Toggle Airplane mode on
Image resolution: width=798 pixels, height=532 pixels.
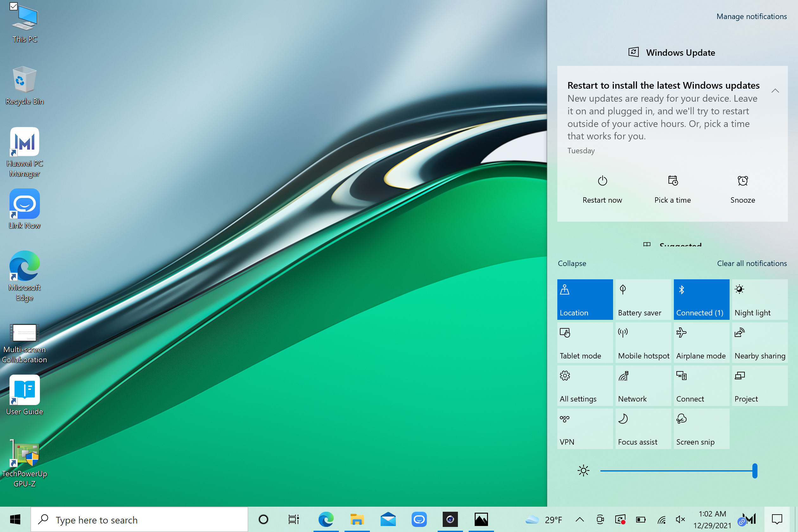701,342
